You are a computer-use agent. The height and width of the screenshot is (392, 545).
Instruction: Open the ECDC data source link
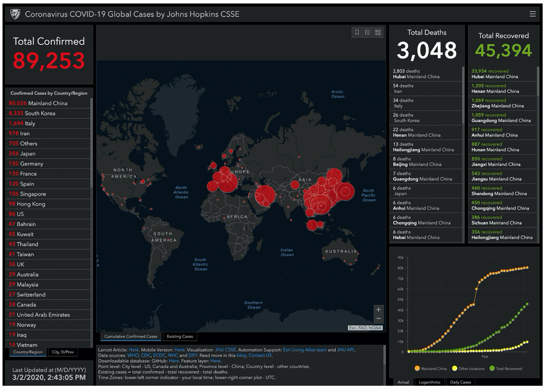(159, 355)
